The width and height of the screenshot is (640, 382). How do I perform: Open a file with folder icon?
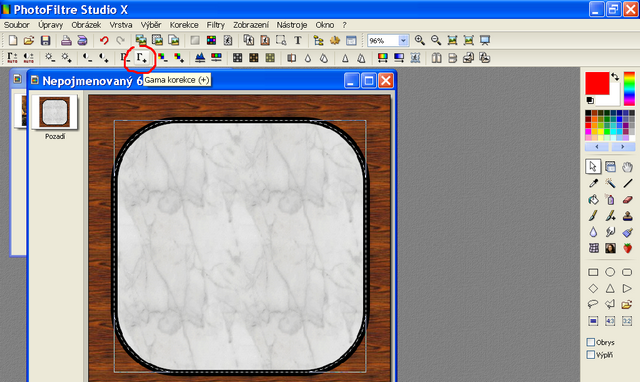coord(29,40)
